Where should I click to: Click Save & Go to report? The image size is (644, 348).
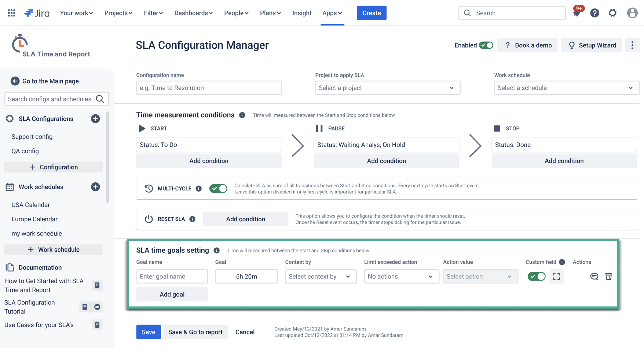(195, 332)
